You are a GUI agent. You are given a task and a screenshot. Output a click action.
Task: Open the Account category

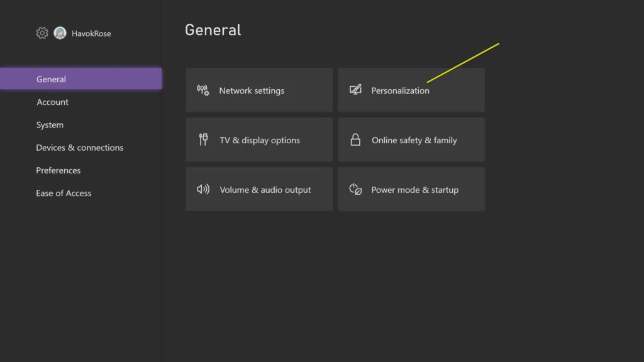pos(53,102)
